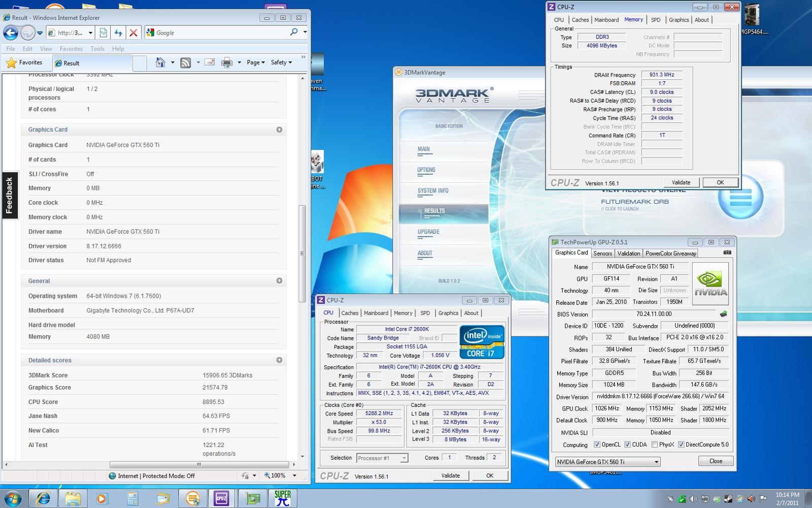Click the taskbar clock showing 10:14 PM

pos(788,498)
